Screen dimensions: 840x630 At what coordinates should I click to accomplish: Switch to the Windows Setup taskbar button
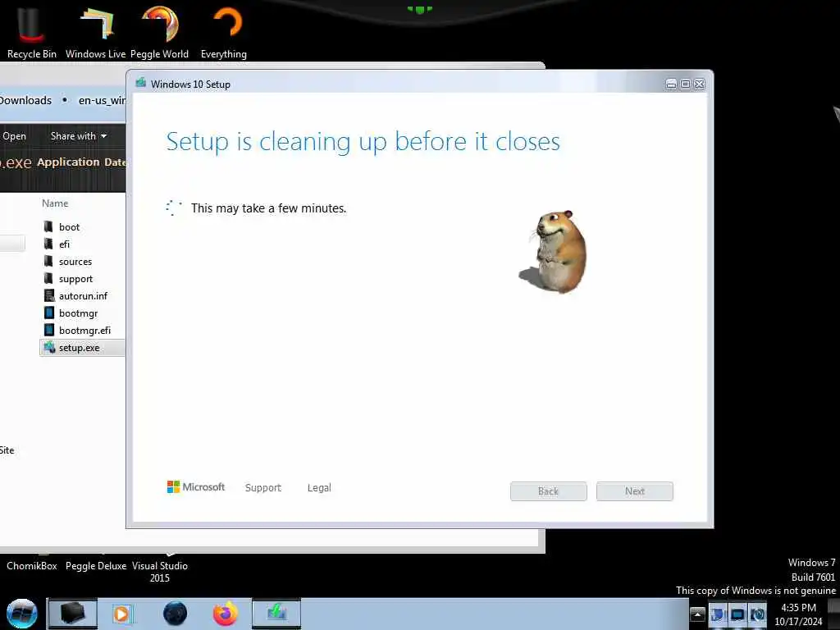pyautogui.click(x=276, y=614)
